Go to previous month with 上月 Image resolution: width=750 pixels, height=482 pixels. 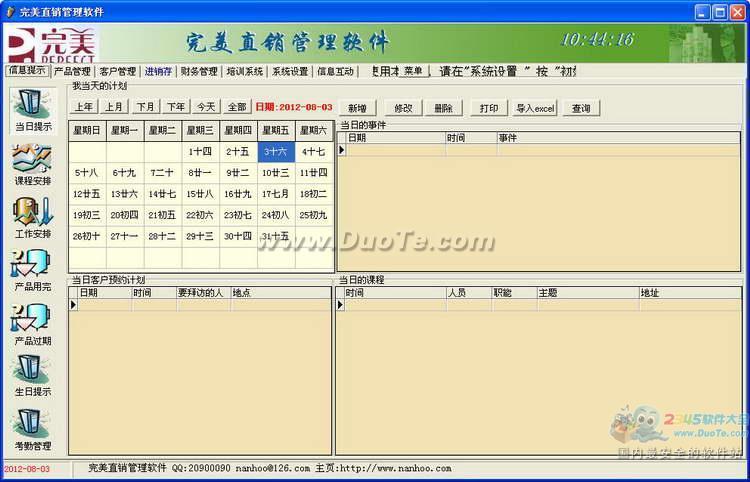click(114, 107)
